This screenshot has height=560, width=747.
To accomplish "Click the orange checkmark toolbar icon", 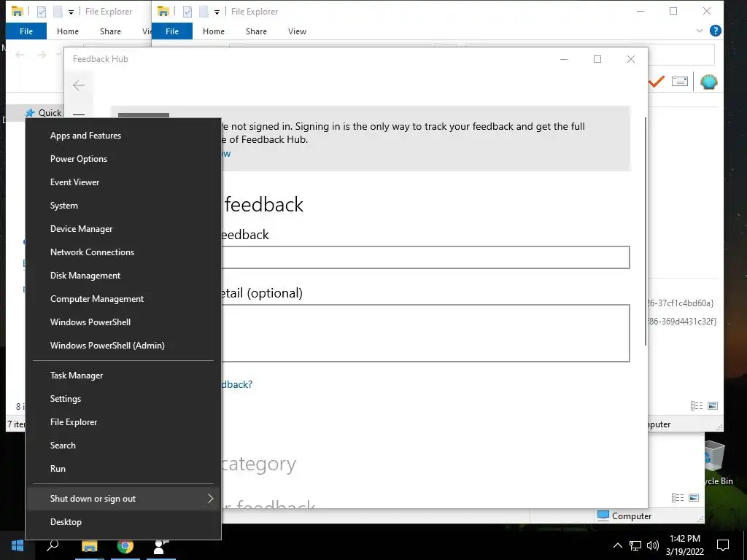I will (x=657, y=82).
